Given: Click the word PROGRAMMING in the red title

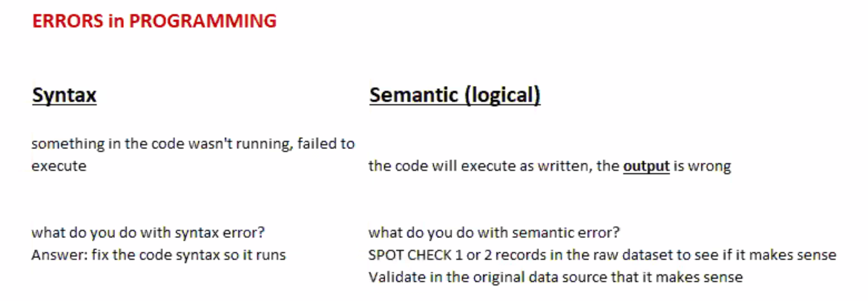Looking at the screenshot, I should click(x=203, y=21).
